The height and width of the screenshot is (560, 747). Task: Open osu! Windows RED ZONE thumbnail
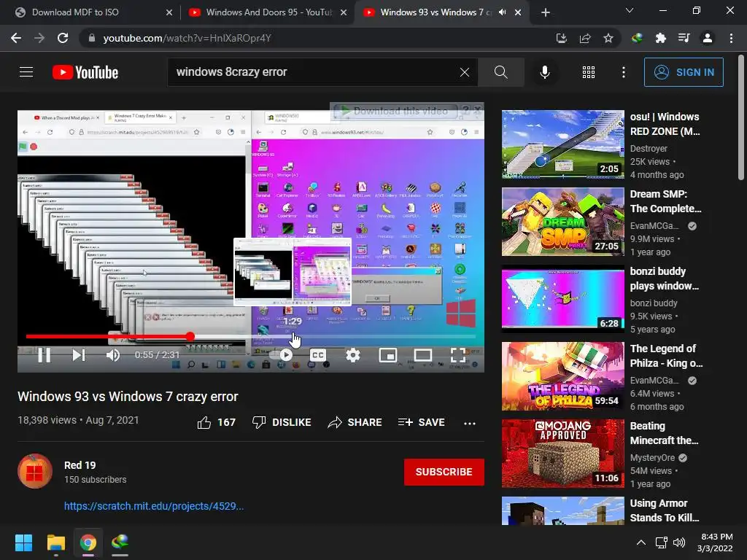tap(562, 144)
